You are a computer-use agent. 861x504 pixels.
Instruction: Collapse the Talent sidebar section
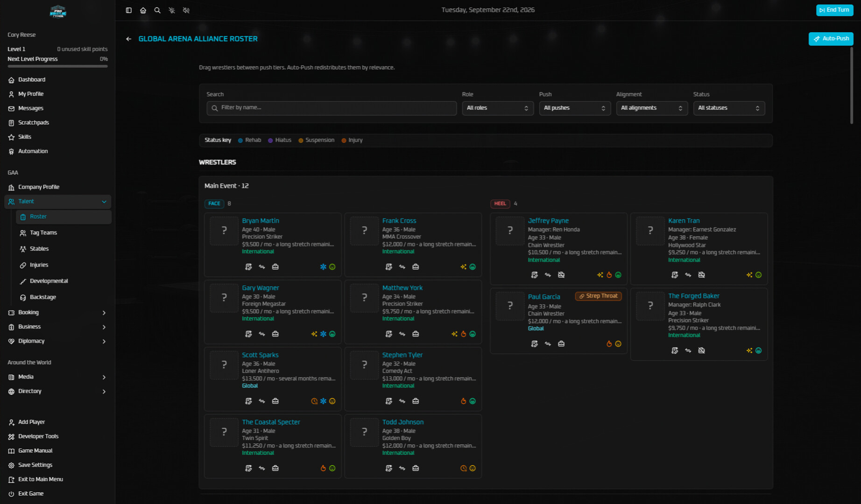point(58,202)
